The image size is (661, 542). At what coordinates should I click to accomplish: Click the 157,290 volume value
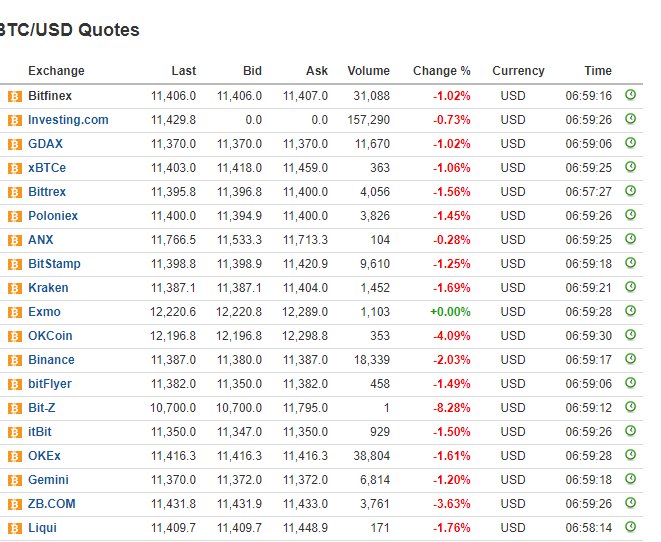tap(368, 120)
